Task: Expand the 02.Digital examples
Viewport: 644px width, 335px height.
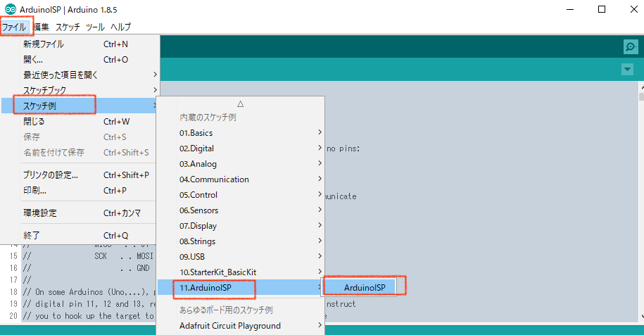Action: (x=241, y=148)
